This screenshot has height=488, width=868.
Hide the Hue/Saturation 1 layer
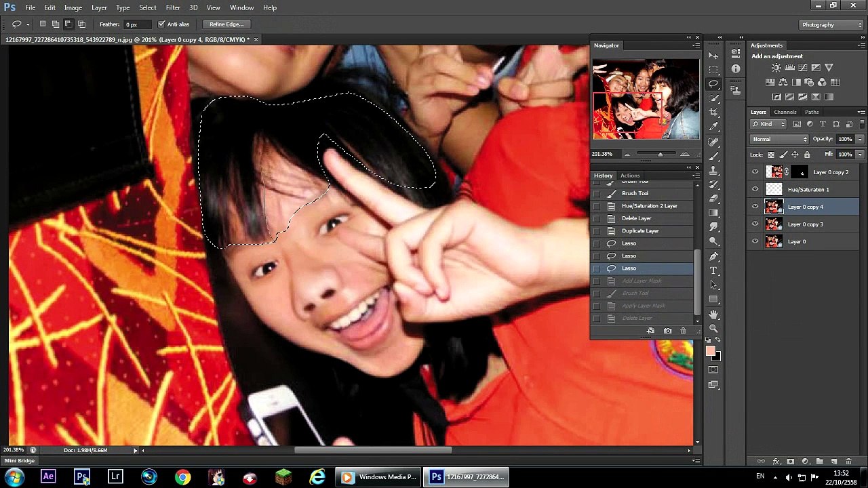(x=755, y=190)
